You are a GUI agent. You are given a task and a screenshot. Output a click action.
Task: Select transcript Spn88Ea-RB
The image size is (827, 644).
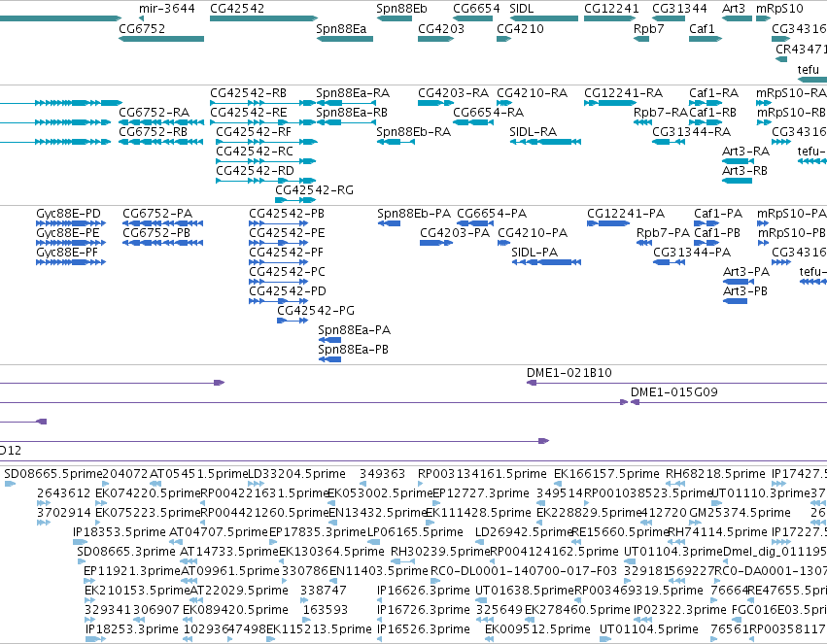[x=346, y=122]
